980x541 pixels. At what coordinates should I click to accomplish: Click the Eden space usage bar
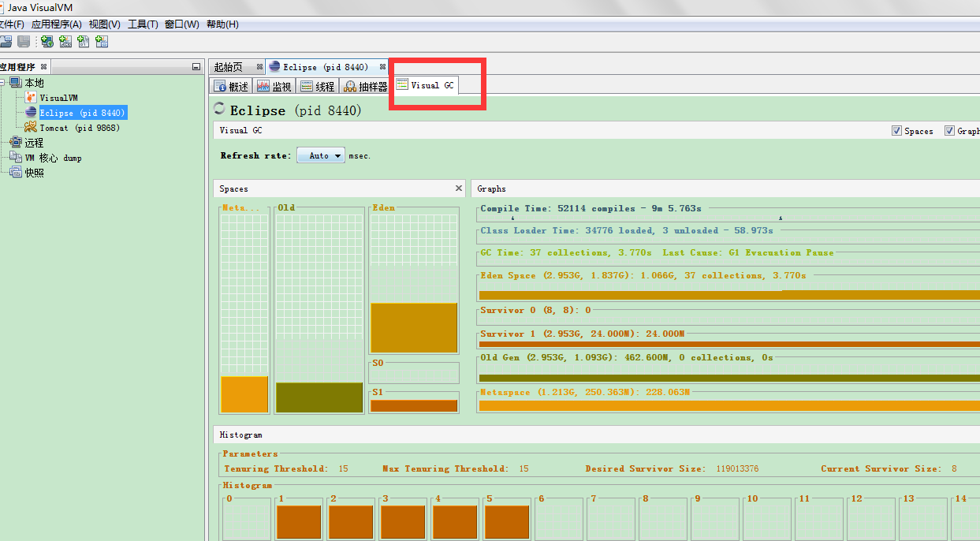tap(414, 327)
